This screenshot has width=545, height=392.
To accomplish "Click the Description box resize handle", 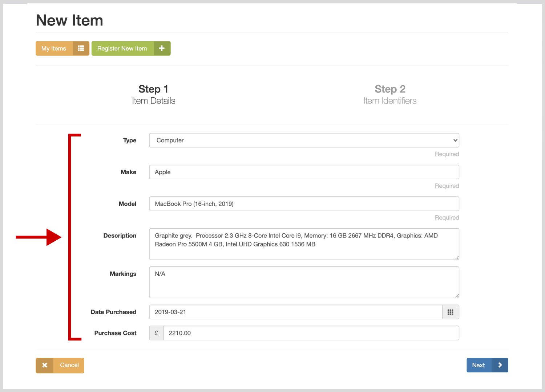I will pos(457,257).
